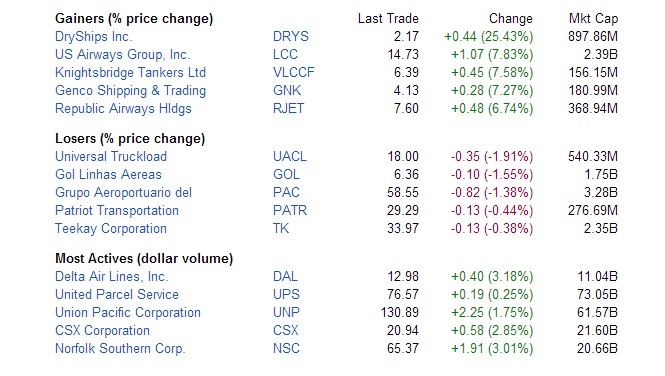The height and width of the screenshot is (376, 665).
Task: Click the PATR ticker symbol
Action: click(x=290, y=211)
